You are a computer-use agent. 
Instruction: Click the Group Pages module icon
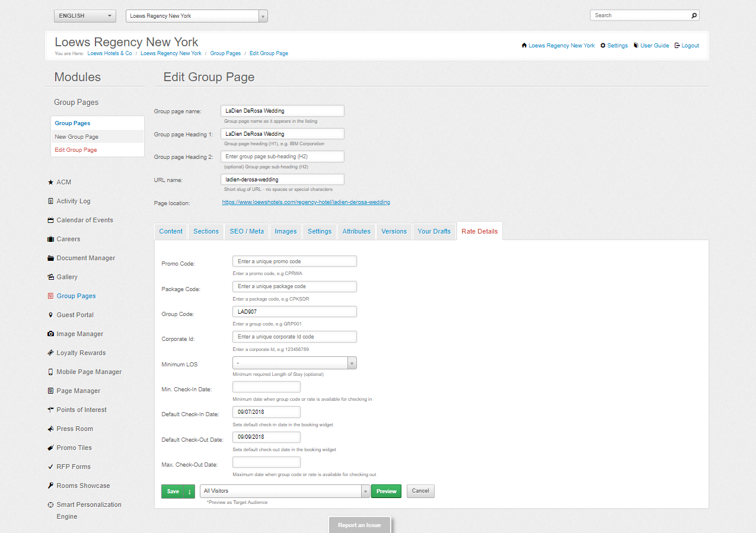point(50,296)
